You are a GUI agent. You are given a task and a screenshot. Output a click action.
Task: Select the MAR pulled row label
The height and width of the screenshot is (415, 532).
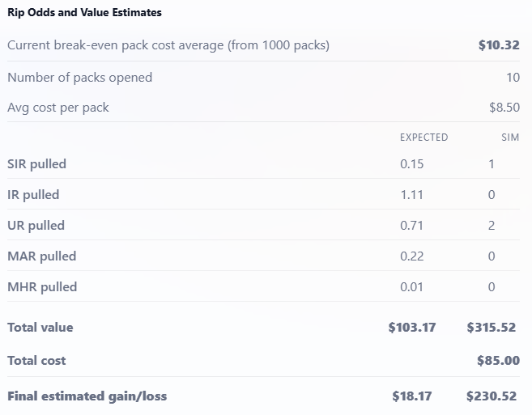41,256
